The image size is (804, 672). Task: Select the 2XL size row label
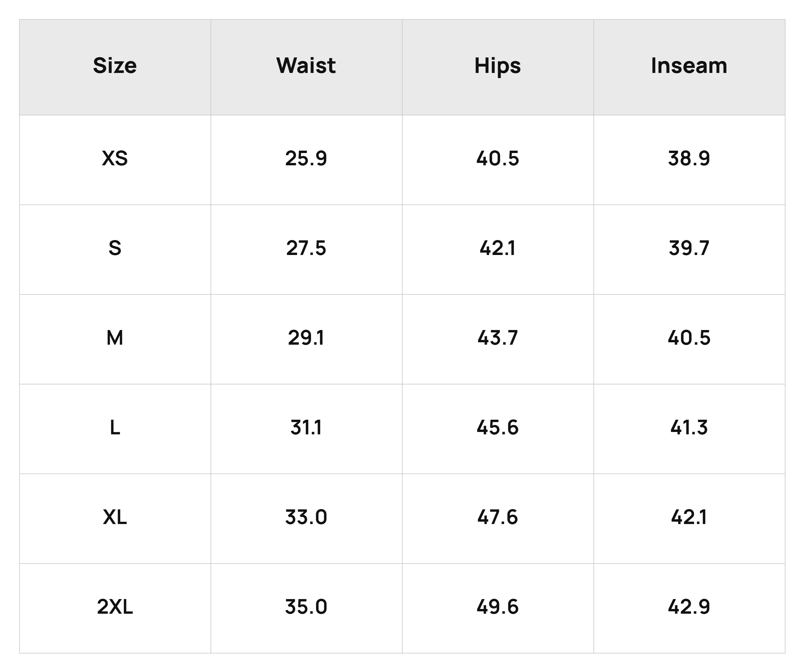click(x=115, y=607)
